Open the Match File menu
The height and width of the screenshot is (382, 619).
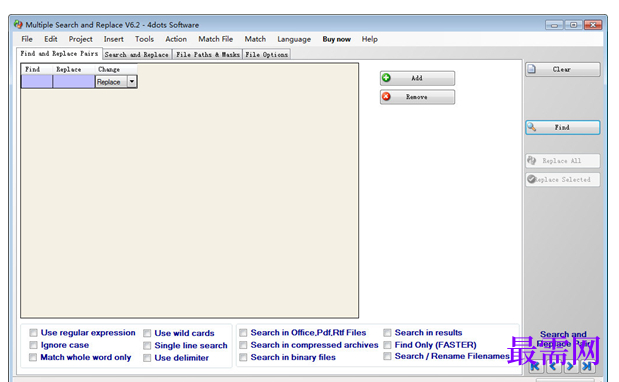(216, 39)
